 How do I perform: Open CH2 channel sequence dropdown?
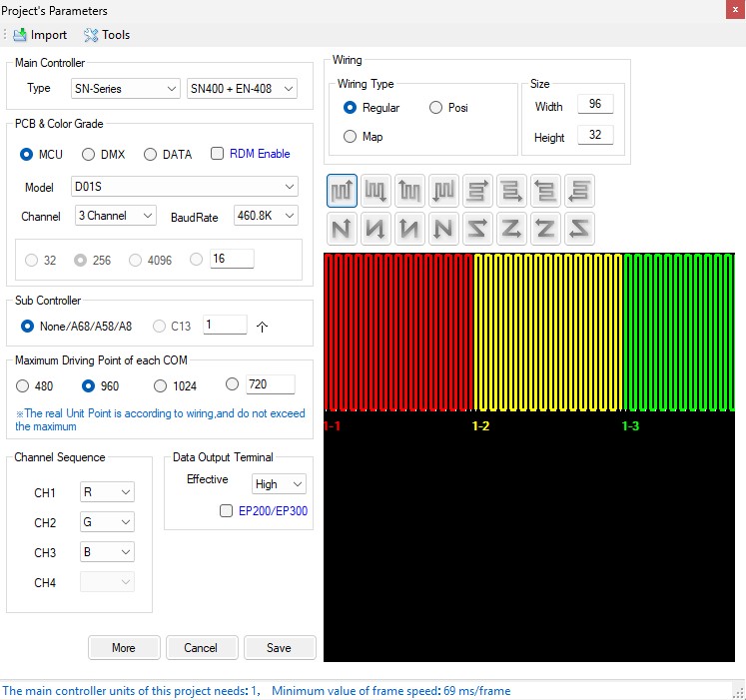[x=107, y=522]
